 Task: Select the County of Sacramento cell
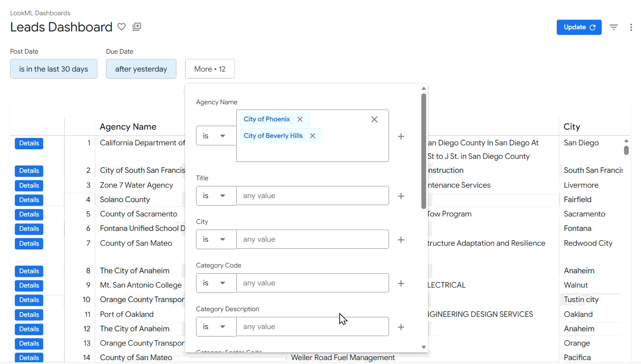(138, 214)
